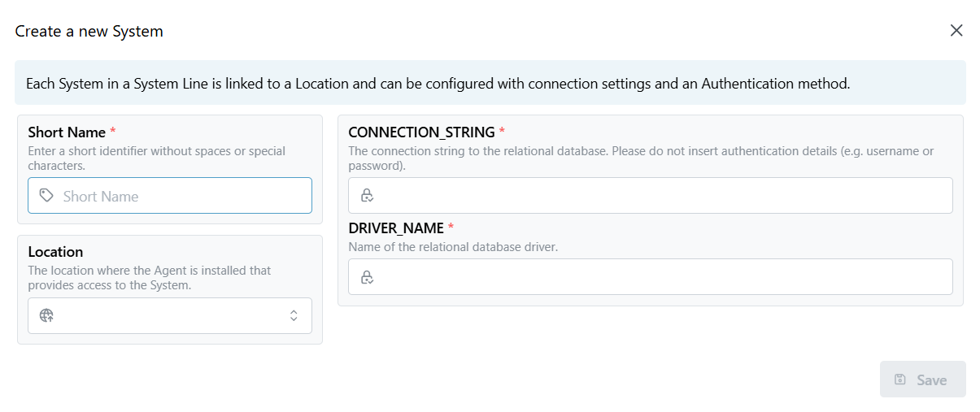Click the Short Name field label
The image size is (980, 412).
click(67, 132)
